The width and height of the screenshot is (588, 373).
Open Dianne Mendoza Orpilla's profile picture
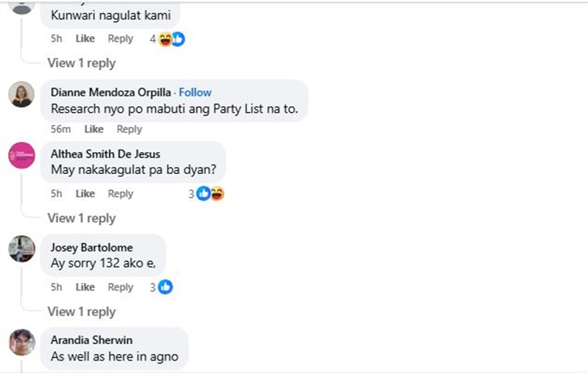click(x=22, y=95)
